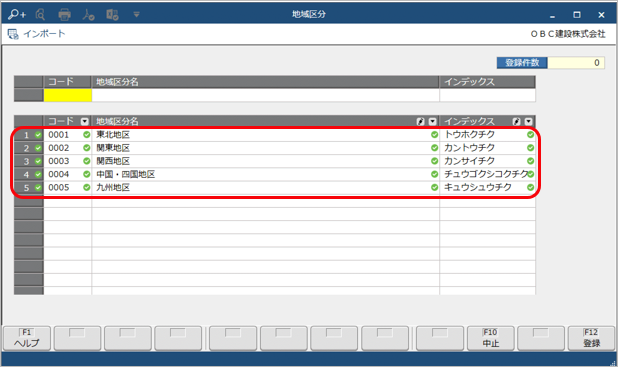Image resolution: width=618 pixels, height=367 pixels.
Task: Click the ＯＢＣ建設株式会社 company name
Action: pos(568,34)
